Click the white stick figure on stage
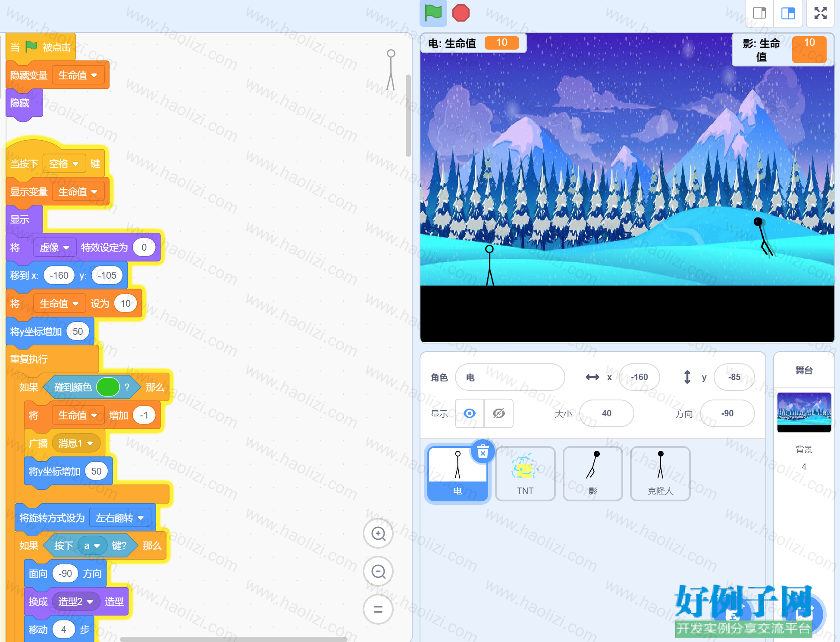840x642 pixels. coord(489,265)
